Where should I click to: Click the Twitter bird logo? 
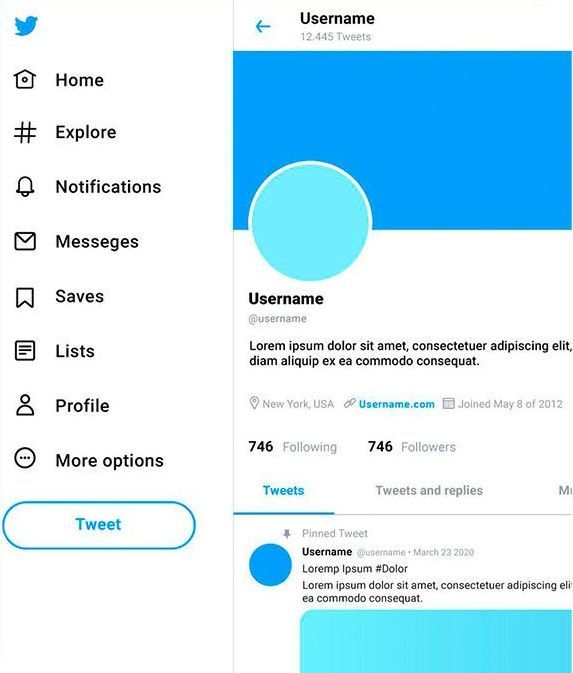26,26
